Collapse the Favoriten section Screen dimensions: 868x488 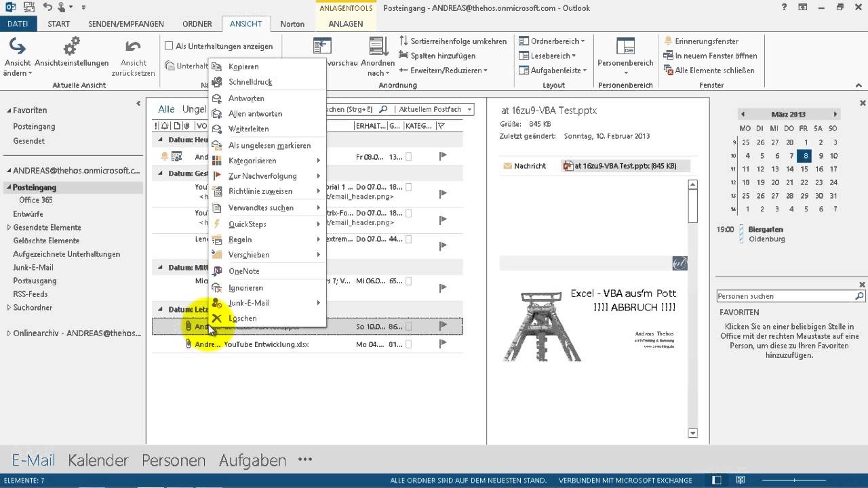tap(9, 110)
